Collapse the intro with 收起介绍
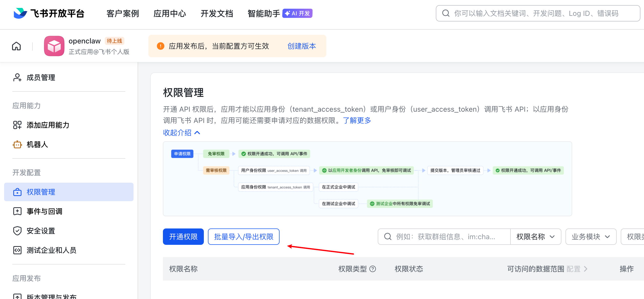 tap(182, 133)
